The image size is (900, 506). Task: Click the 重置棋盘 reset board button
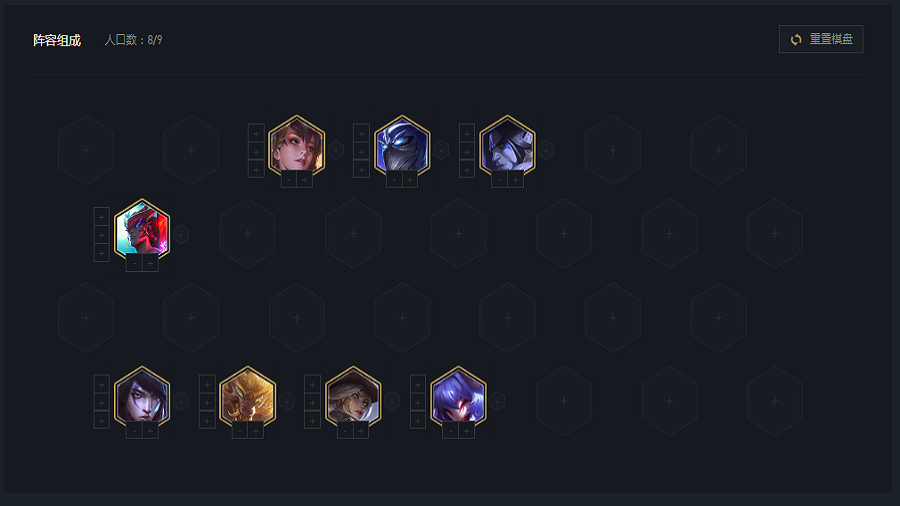tap(821, 39)
